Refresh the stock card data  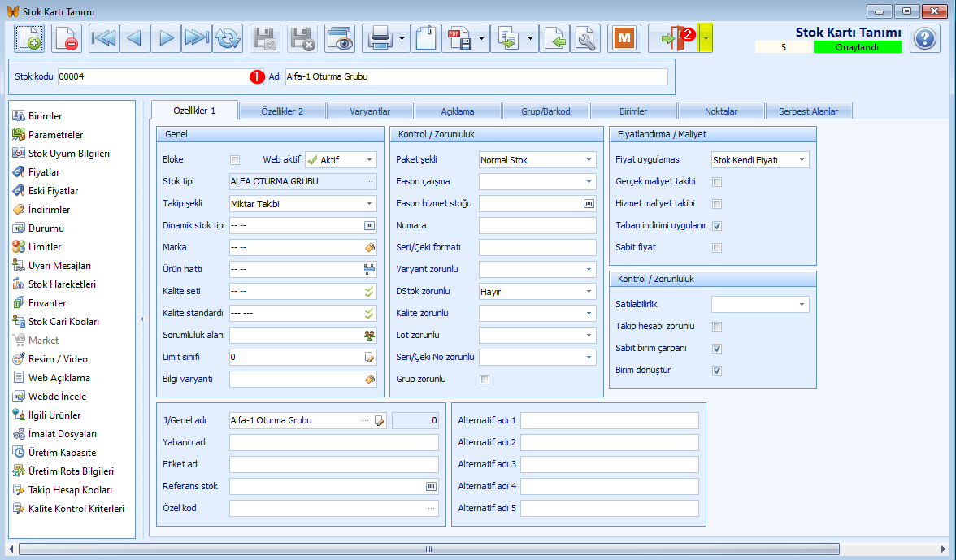coord(228,38)
